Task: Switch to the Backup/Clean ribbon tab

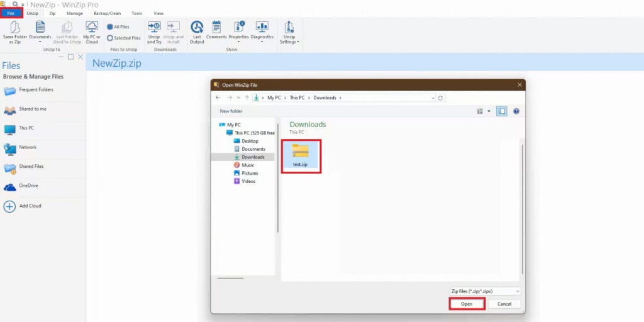Action: 103,13
